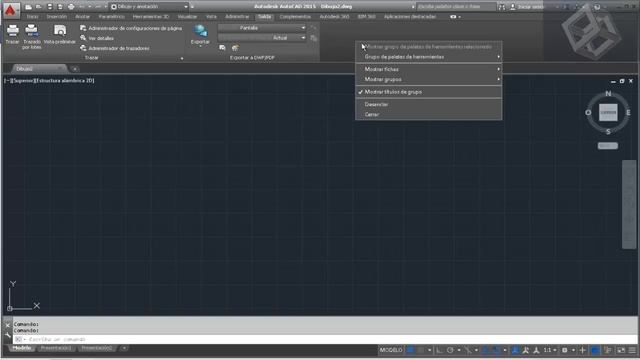Click the Trazar plot printer icon

coord(13,31)
